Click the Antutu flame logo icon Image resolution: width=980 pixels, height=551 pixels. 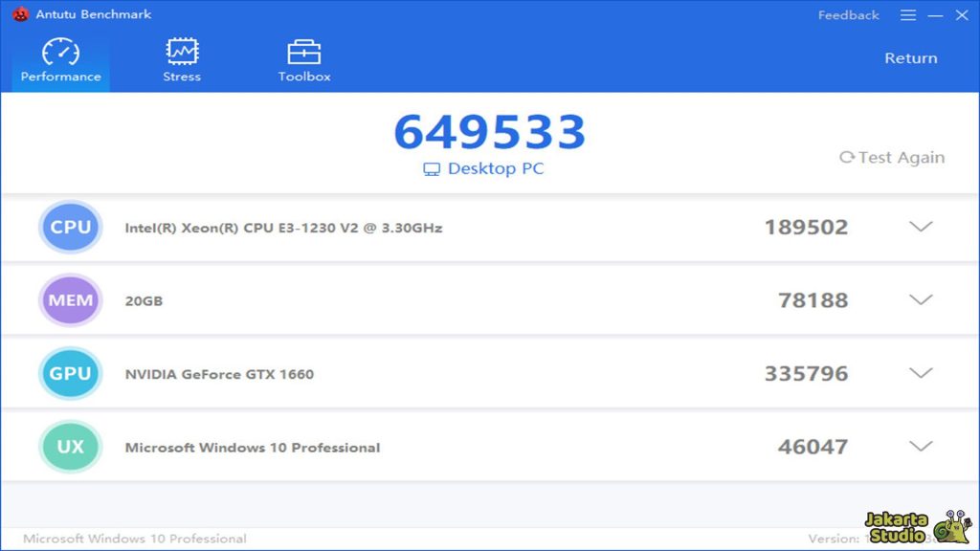point(20,14)
